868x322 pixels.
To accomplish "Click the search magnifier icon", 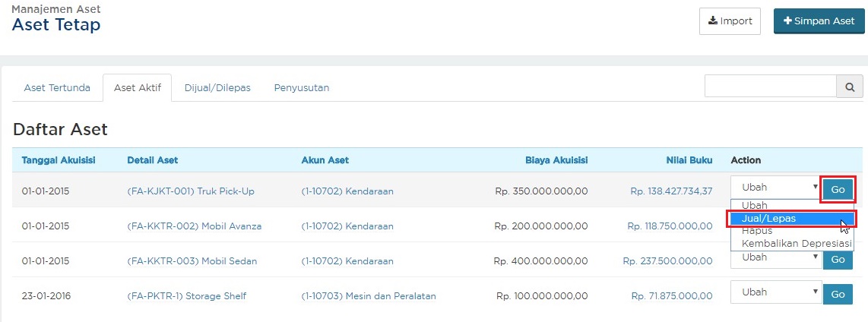I will [850, 87].
